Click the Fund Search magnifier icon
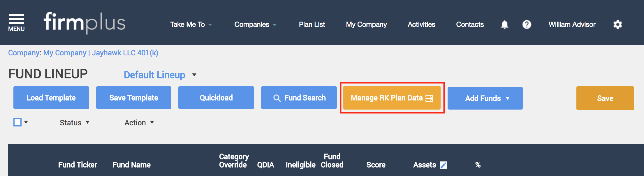The height and width of the screenshot is (176, 644). (x=277, y=98)
